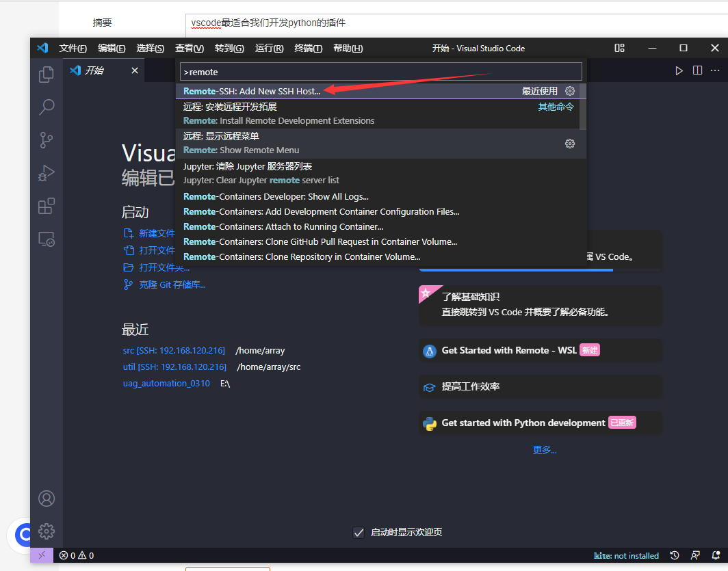The width and height of the screenshot is (728, 571).
Task: Click the timeline history icon in status bar
Action: pyautogui.click(x=675, y=555)
